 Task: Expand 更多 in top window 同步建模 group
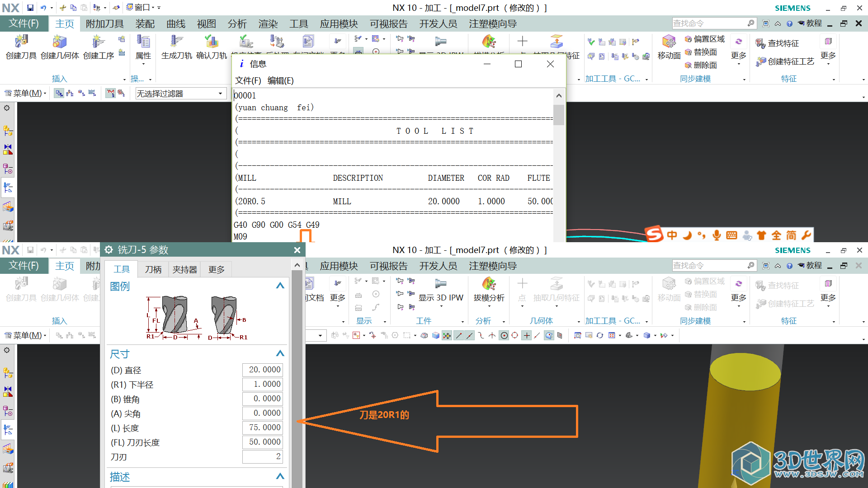[x=739, y=50]
